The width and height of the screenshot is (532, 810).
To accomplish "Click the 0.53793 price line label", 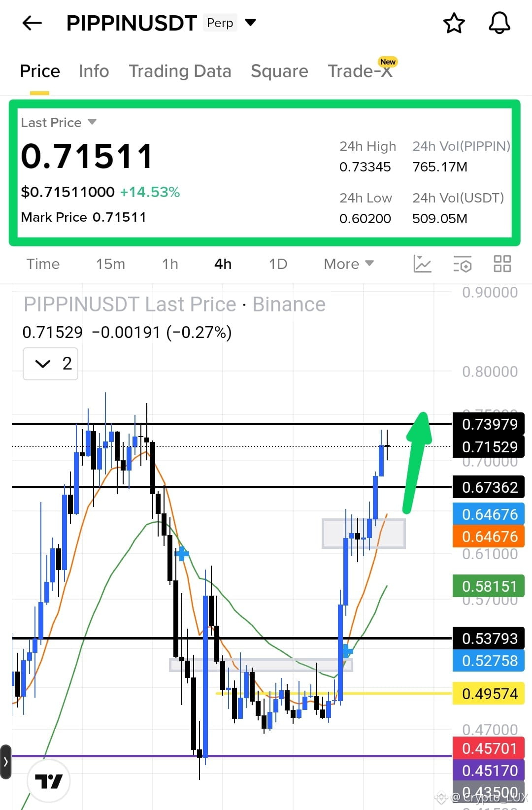I will click(x=489, y=639).
